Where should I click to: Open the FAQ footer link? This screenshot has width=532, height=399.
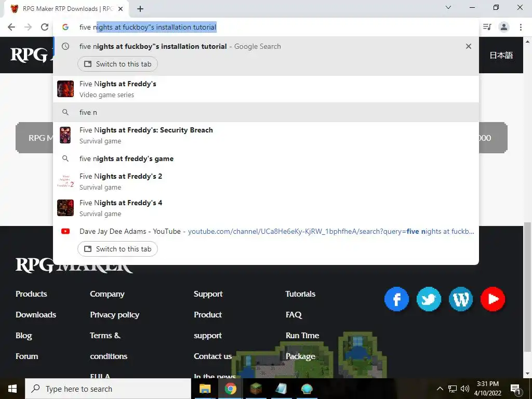[x=294, y=314]
